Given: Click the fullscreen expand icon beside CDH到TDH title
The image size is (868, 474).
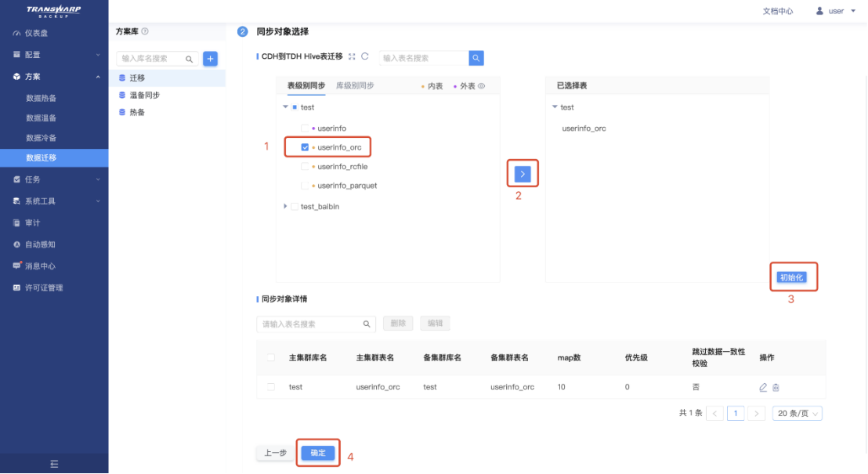Looking at the screenshot, I should click(x=352, y=56).
